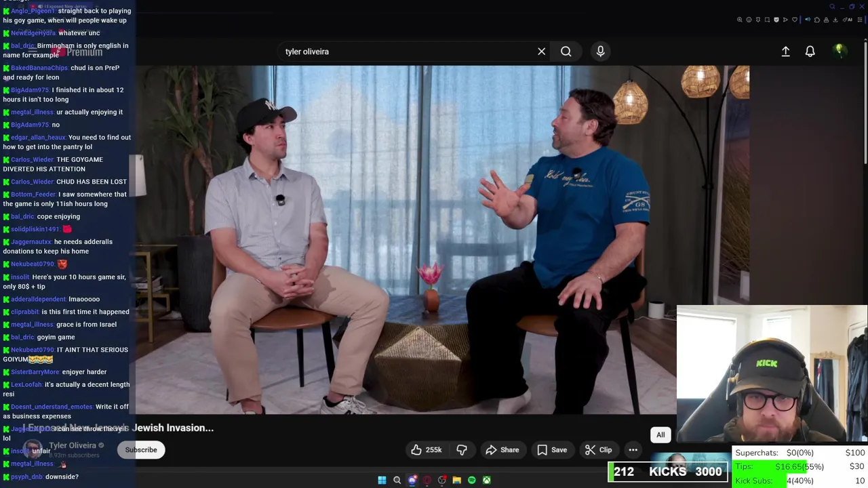Image resolution: width=868 pixels, height=488 pixels.
Task: Open Windows taskbar search
Action: pos(397,480)
